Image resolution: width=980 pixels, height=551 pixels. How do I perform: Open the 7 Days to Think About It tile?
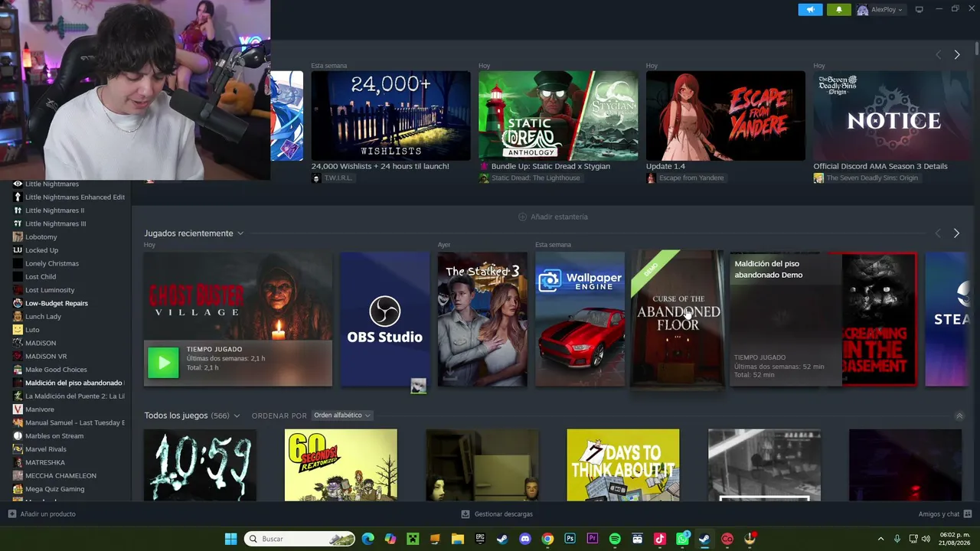click(x=623, y=465)
